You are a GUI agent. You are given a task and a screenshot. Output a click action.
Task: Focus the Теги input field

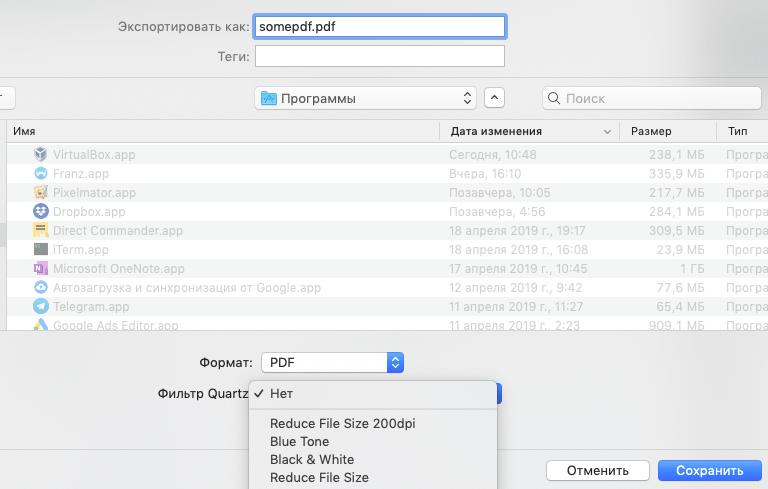pyautogui.click(x=380, y=56)
